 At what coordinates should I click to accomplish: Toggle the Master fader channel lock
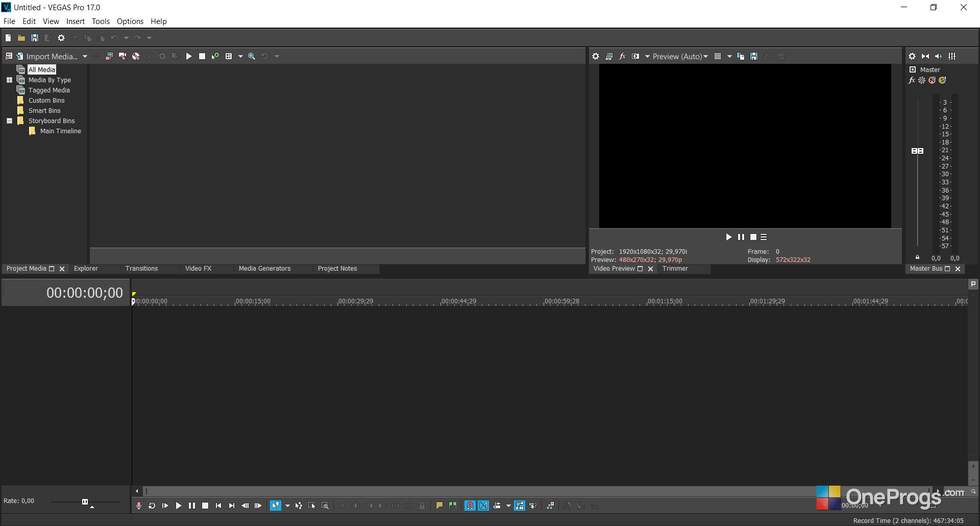917,257
